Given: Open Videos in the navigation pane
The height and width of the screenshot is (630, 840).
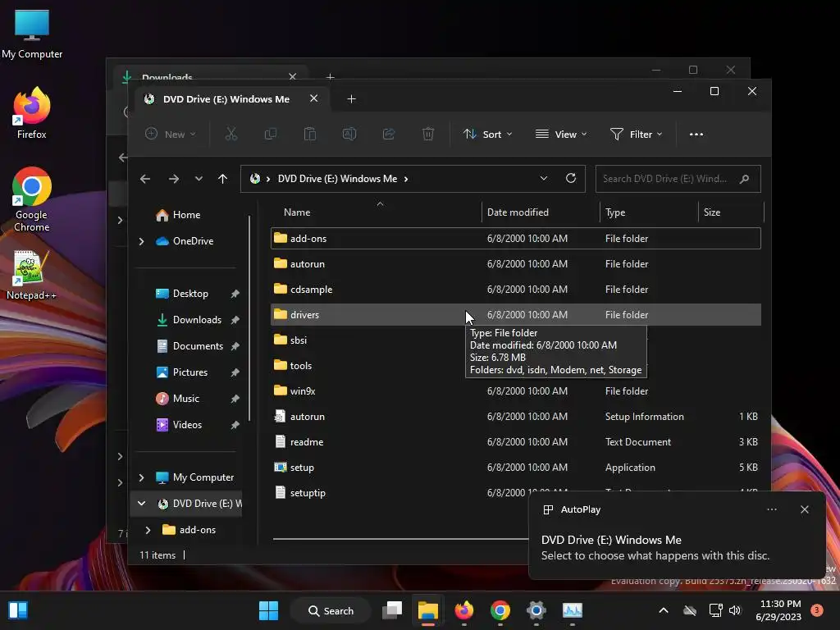Looking at the screenshot, I should (x=187, y=425).
